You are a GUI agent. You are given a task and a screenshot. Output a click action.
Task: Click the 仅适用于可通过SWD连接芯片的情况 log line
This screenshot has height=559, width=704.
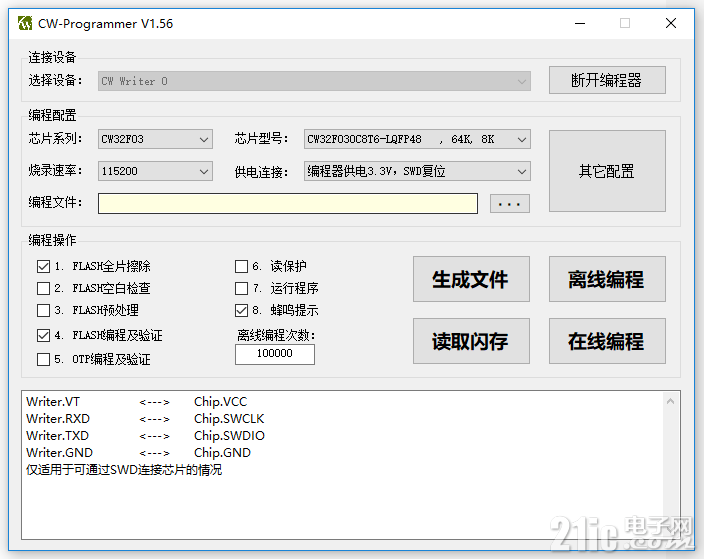(x=124, y=470)
